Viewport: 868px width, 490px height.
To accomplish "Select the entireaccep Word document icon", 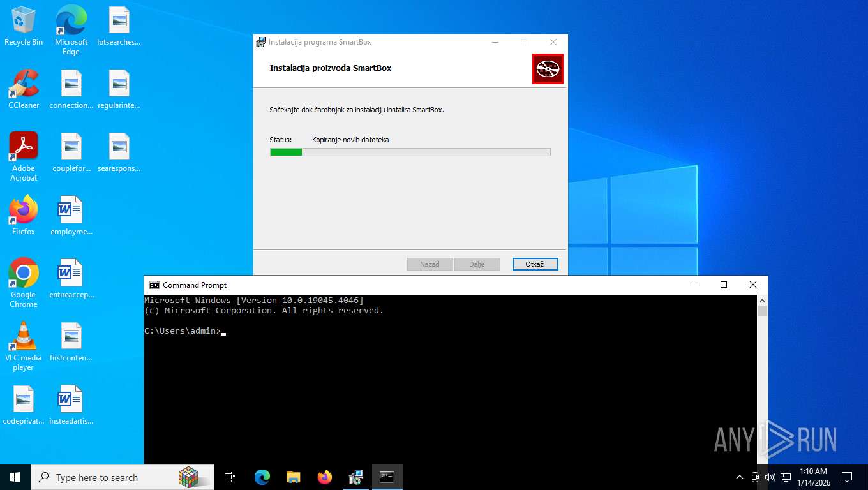I will [71, 279].
